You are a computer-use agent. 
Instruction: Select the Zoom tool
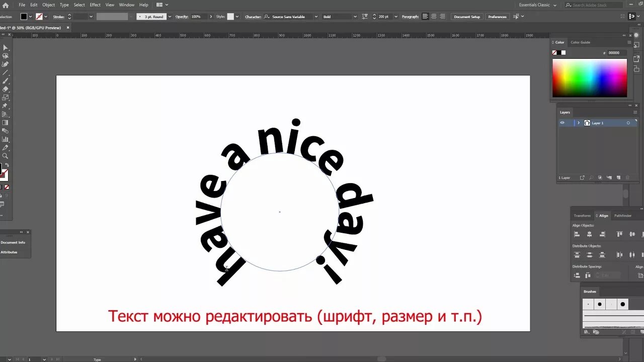tap(5, 156)
